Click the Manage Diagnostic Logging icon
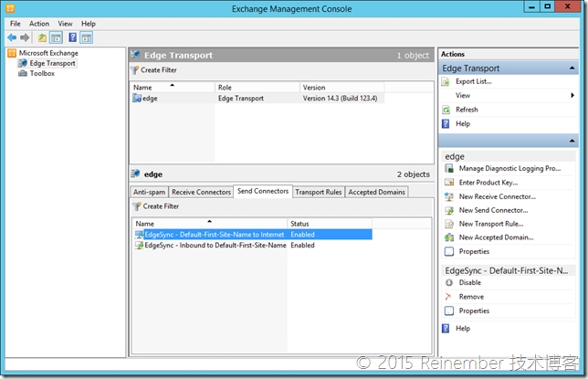The height and width of the screenshot is (379, 588). (449, 168)
